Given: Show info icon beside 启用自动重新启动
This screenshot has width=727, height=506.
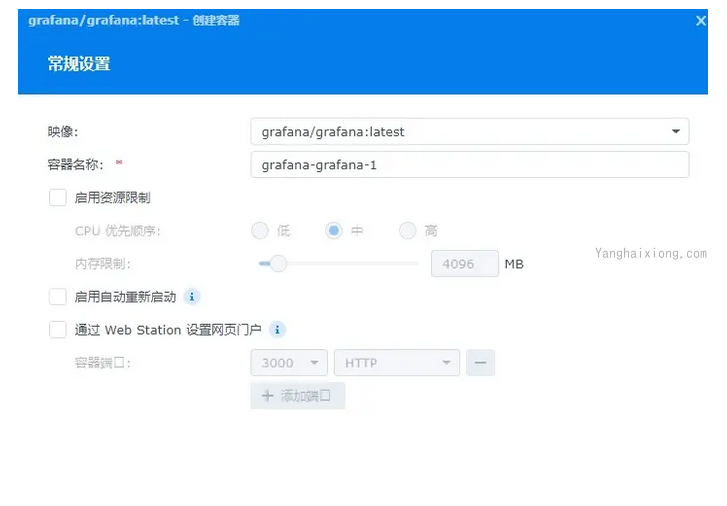Looking at the screenshot, I should pyautogui.click(x=192, y=296).
